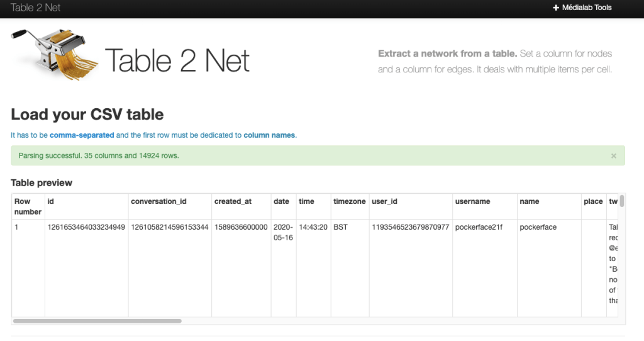Screen dimensions: 644x341
Task: Click the created_at column header
Action: pos(241,206)
